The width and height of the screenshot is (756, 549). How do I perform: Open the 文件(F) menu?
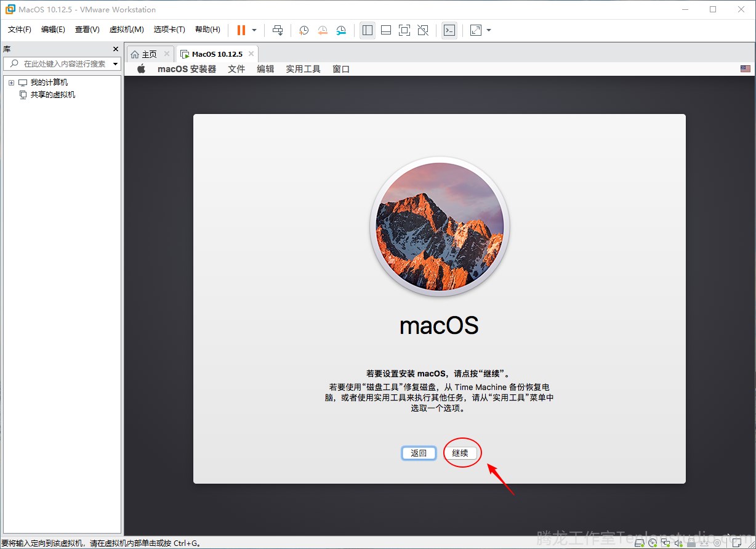[x=20, y=30]
